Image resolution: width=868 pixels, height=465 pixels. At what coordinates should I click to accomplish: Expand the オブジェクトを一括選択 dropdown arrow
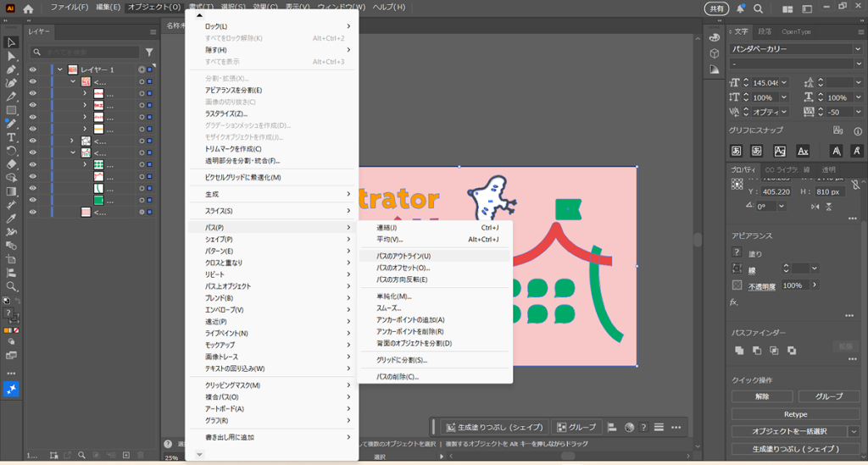point(853,431)
